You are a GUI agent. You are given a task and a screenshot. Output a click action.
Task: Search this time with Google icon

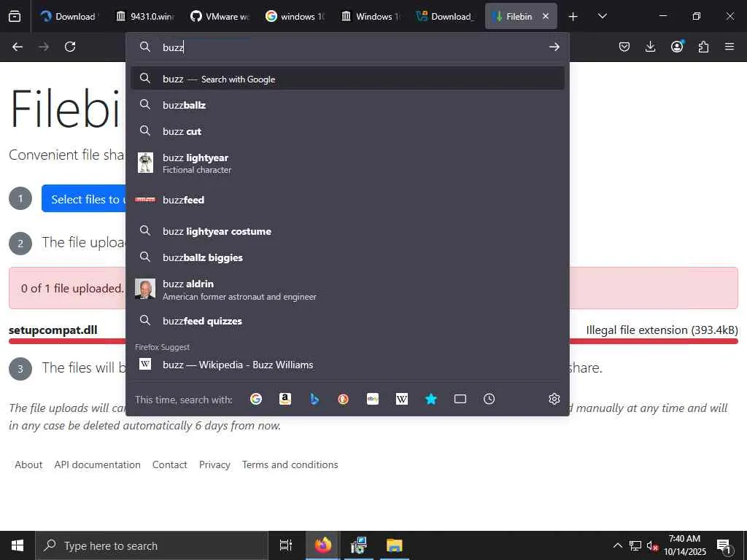coord(256,399)
